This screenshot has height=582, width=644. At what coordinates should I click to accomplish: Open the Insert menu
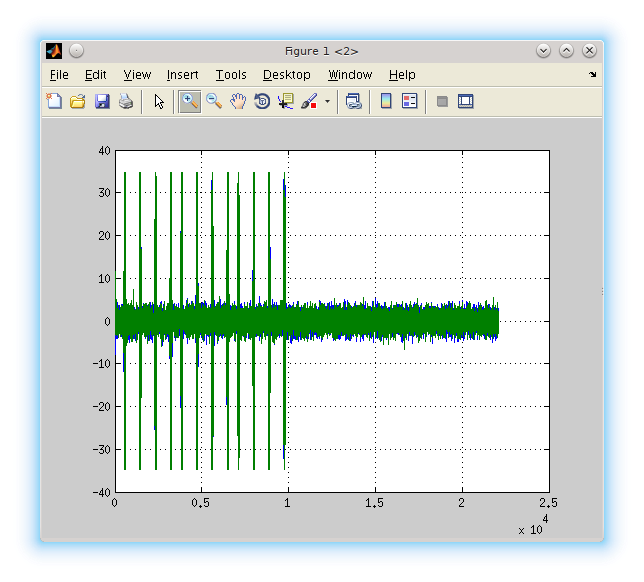coord(182,75)
